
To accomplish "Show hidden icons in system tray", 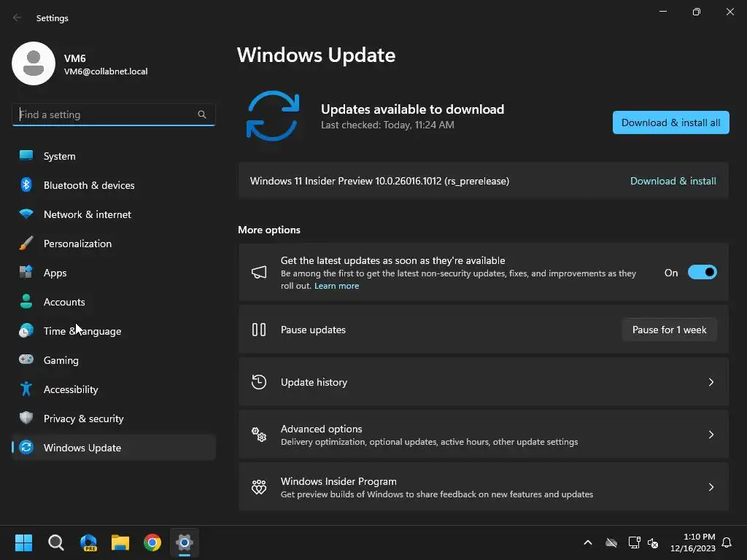I will 588,542.
